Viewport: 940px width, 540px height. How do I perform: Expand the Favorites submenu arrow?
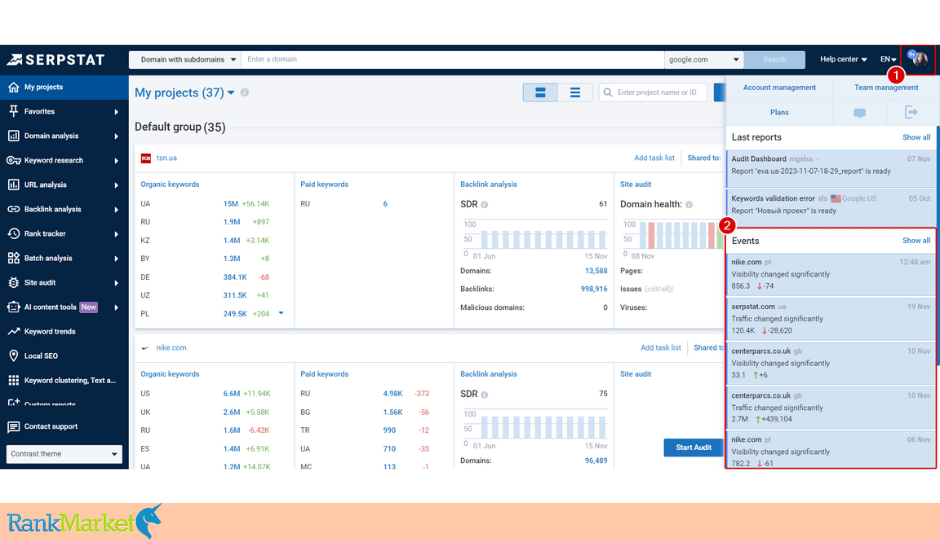[116, 112]
